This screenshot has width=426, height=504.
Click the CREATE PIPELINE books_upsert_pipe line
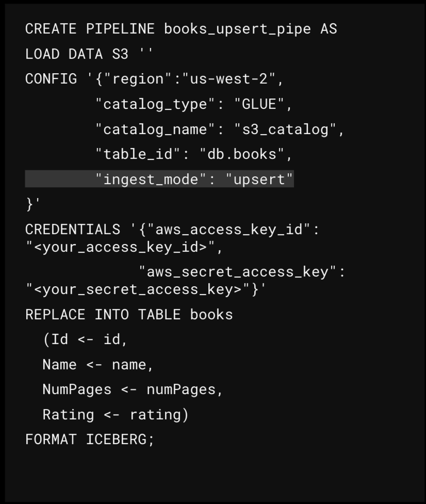181,29
